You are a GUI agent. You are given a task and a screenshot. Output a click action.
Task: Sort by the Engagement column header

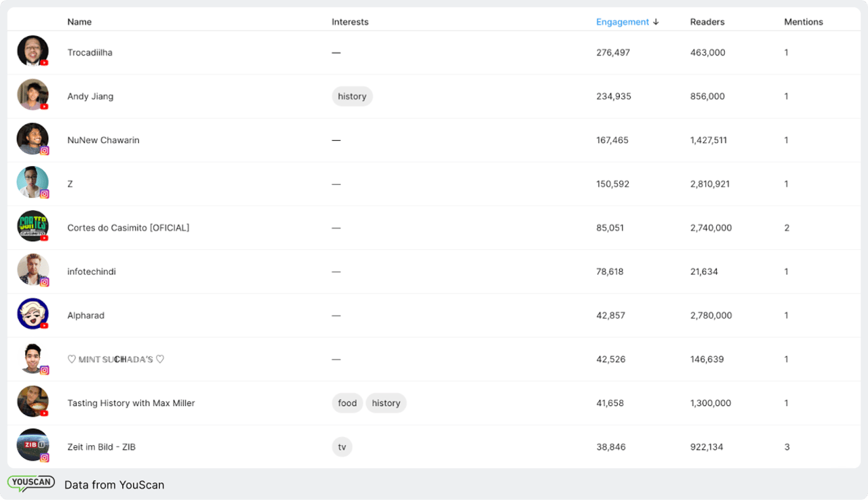click(622, 22)
